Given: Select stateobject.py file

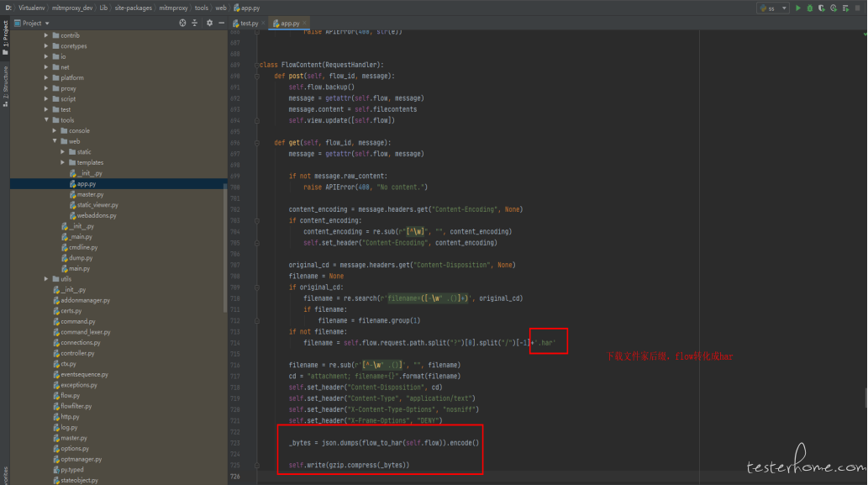Looking at the screenshot, I should point(79,480).
